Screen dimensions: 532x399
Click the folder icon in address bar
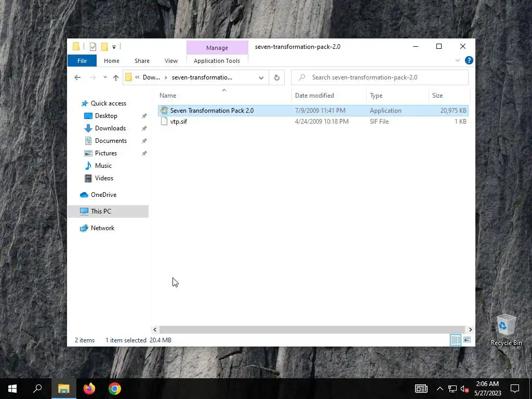129,77
